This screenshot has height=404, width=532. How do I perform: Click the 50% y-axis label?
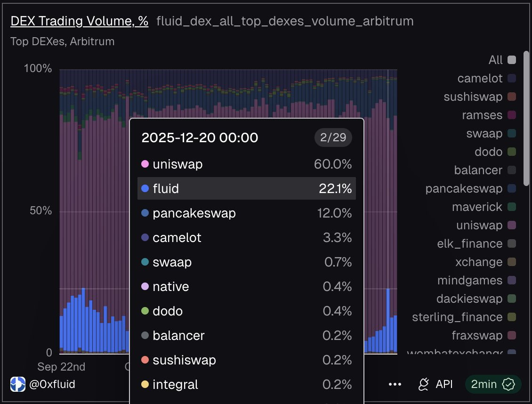[40, 210]
